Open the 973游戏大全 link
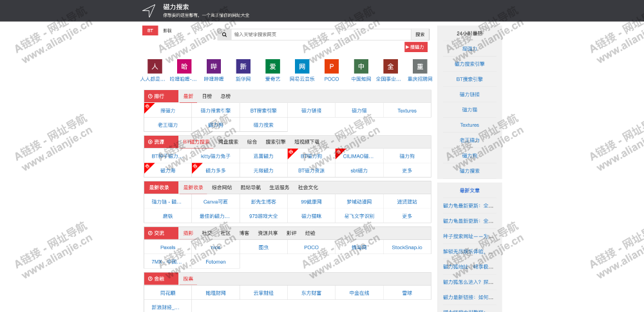644x312 pixels. (263, 216)
